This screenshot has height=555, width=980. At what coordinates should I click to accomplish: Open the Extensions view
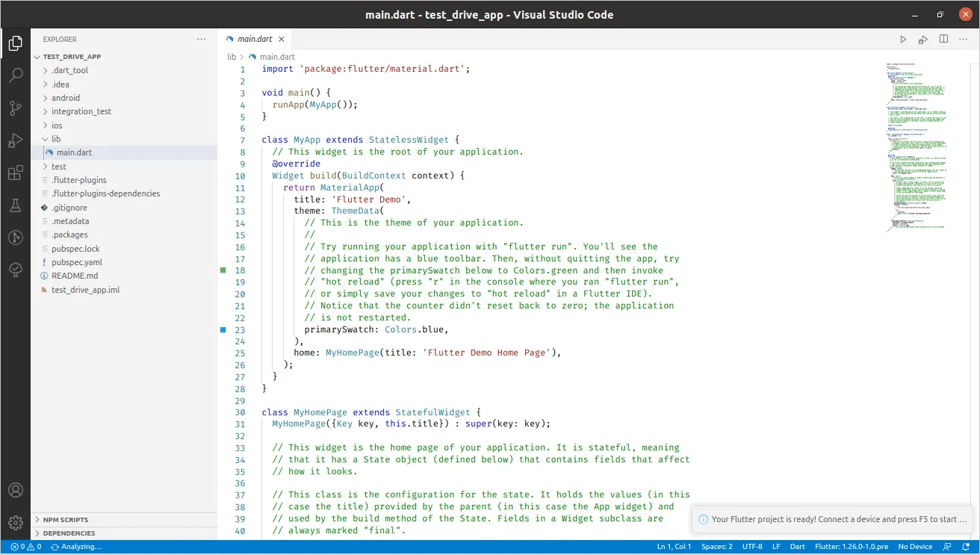point(15,173)
